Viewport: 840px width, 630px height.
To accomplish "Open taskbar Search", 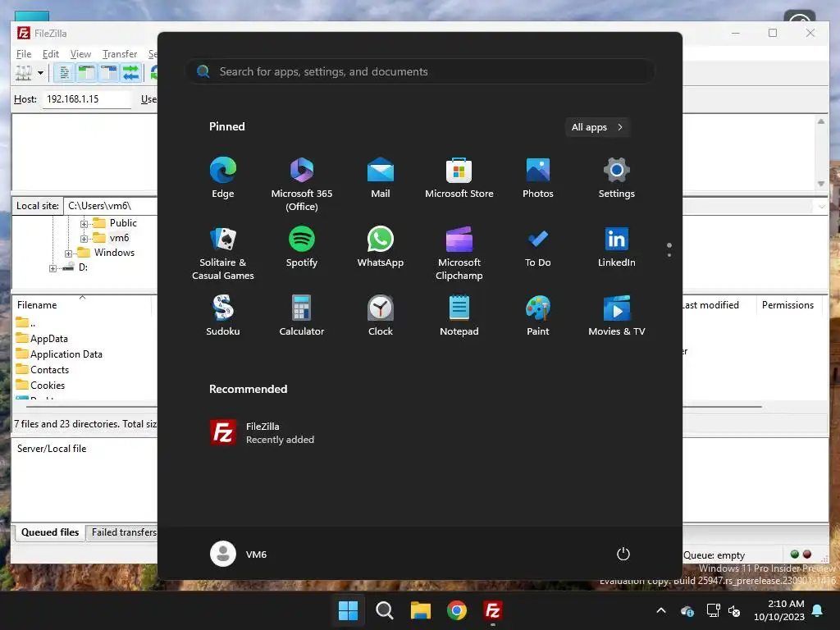I will click(x=384, y=610).
